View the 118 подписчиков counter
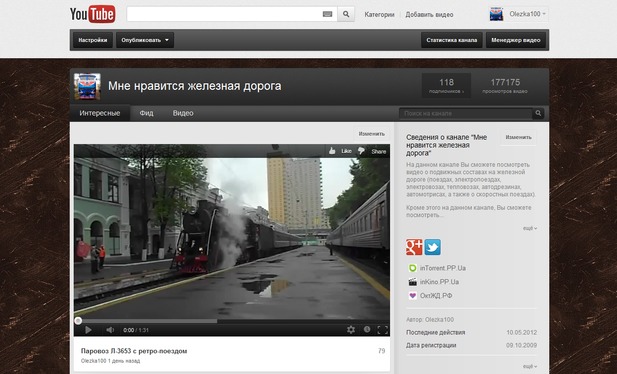The height and width of the screenshot is (374, 617). 446,86
